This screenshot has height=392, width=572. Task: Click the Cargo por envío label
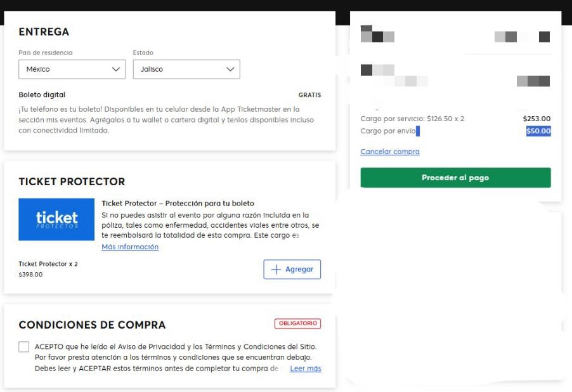tap(388, 131)
